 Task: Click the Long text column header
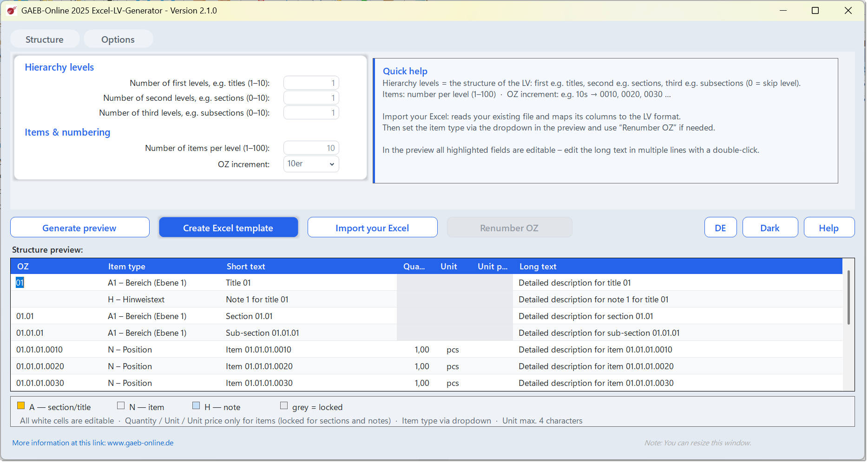pyautogui.click(x=678, y=267)
